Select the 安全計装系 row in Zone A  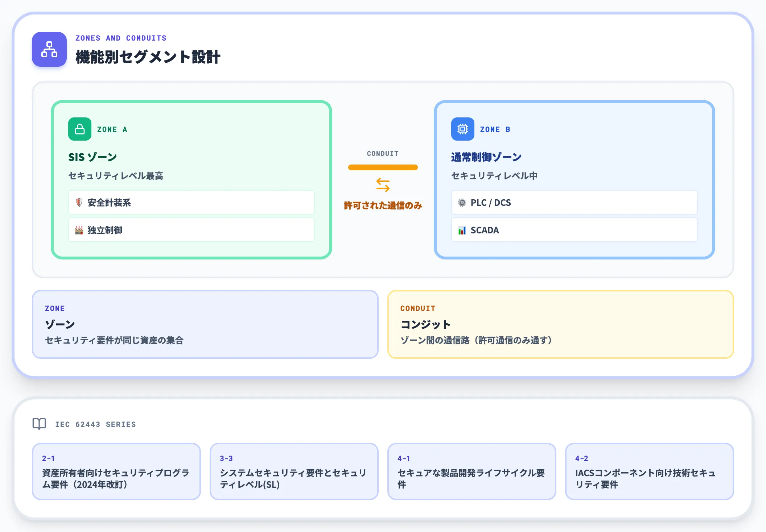[x=191, y=202]
